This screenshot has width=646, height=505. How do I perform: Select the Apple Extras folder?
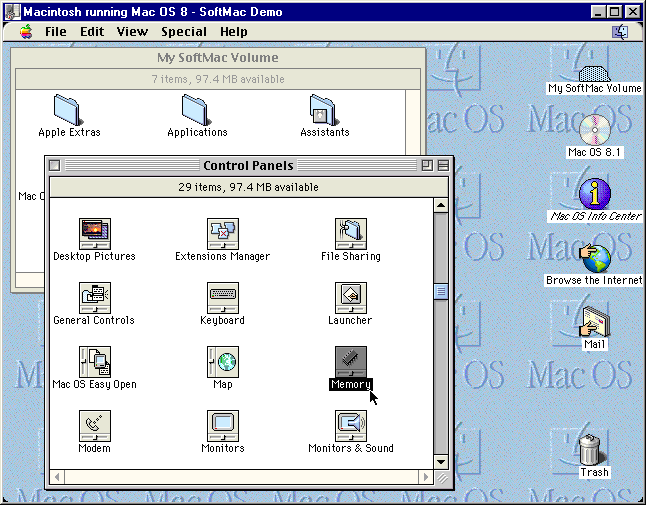68,110
